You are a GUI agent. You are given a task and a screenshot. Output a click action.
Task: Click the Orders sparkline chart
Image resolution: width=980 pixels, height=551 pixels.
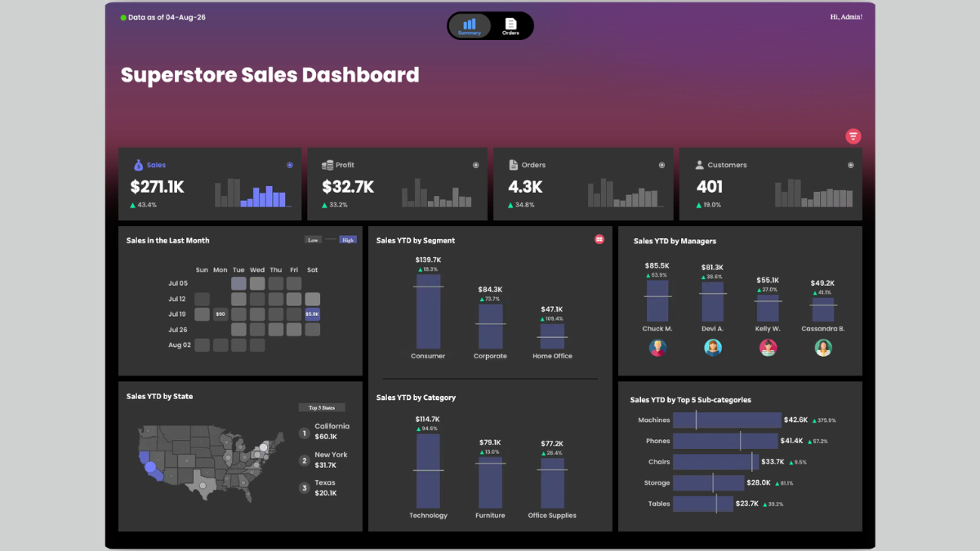624,192
